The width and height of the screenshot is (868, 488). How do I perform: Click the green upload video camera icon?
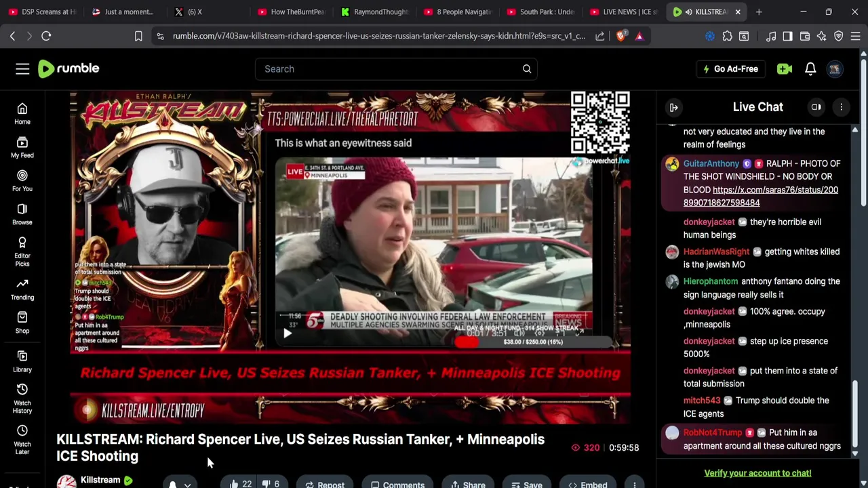[x=785, y=68]
